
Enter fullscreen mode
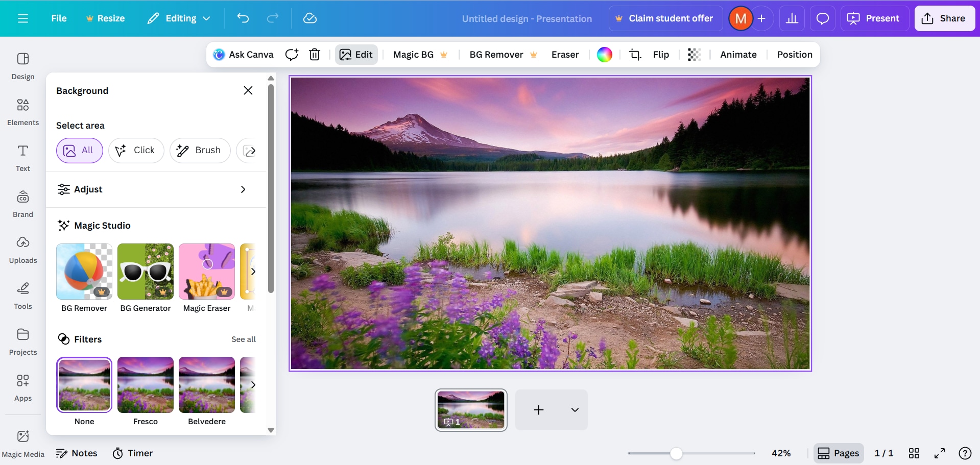tap(940, 453)
